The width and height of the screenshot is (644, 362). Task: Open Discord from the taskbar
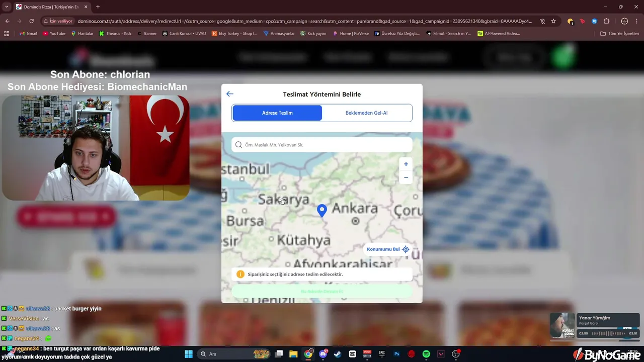coord(323,354)
